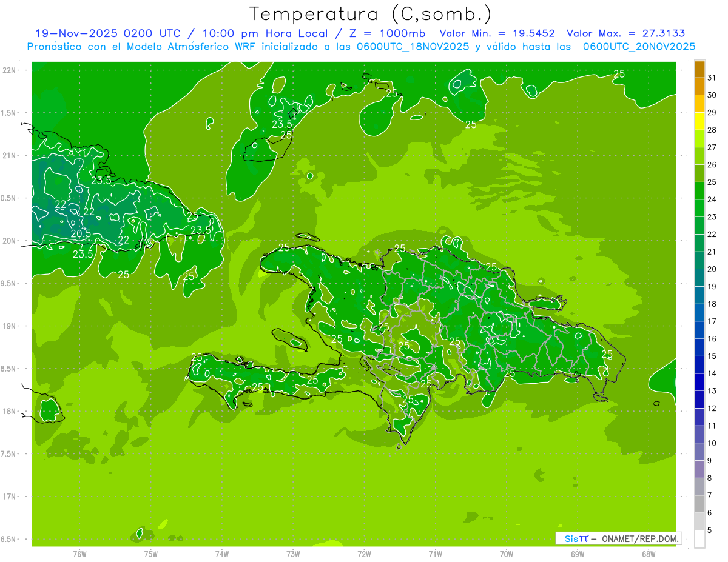Click the purple swatch between 9 and 10
This screenshot has height=562, width=728.
(699, 452)
